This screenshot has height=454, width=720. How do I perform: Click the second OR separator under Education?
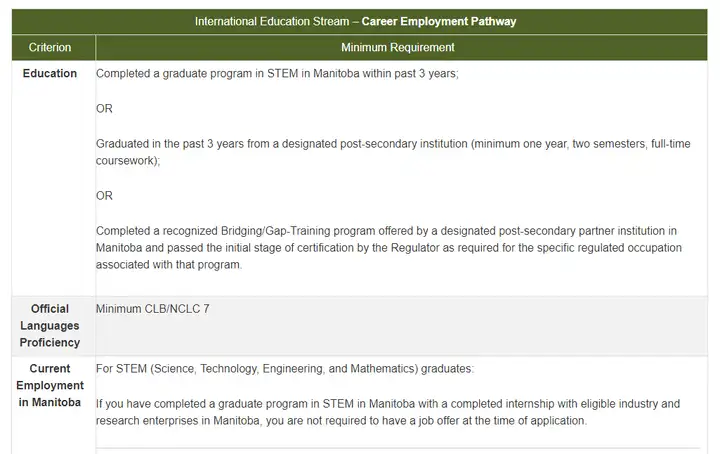[x=104, y=196]
